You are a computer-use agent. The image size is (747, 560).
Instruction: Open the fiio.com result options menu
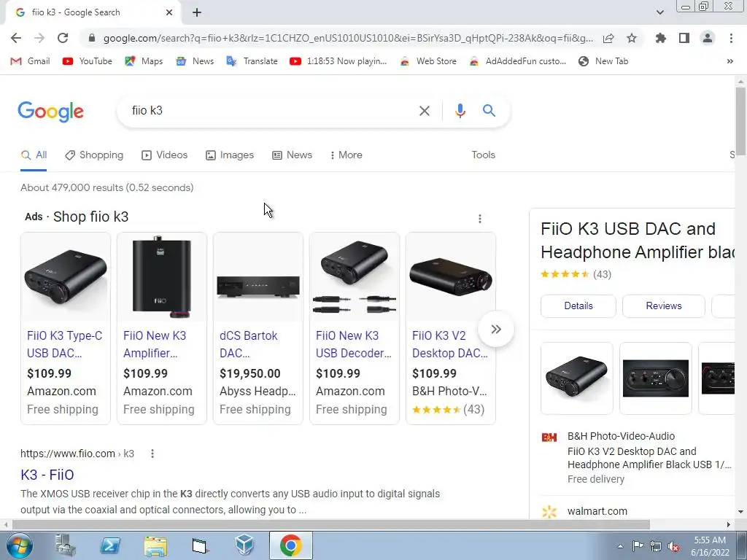(152, 454)
